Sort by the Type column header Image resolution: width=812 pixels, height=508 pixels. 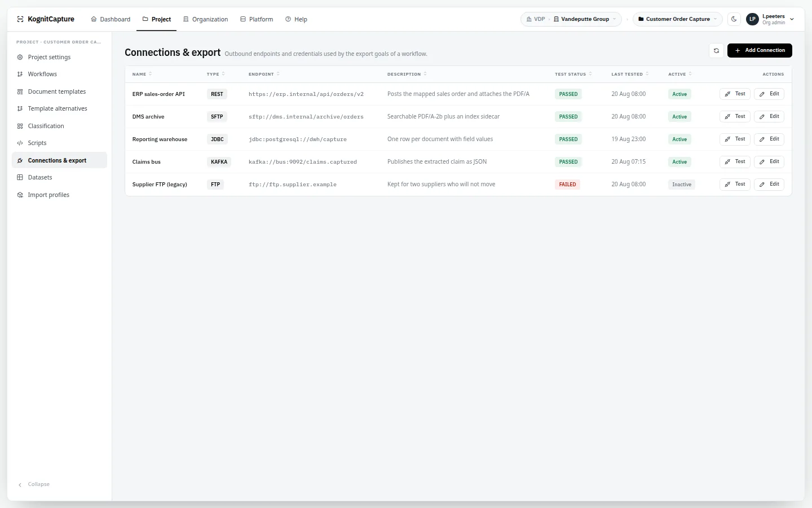216,74
